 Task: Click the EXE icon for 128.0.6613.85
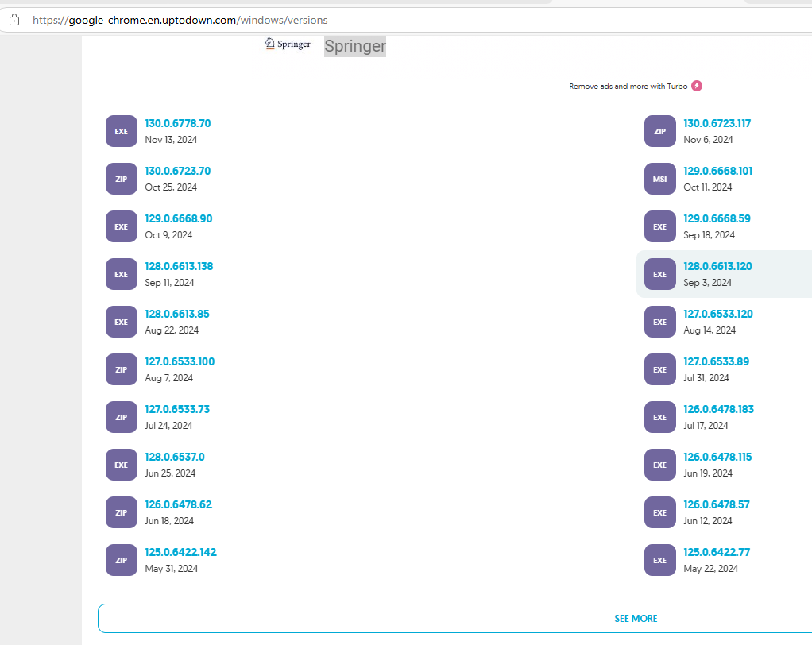coord(122,322)
